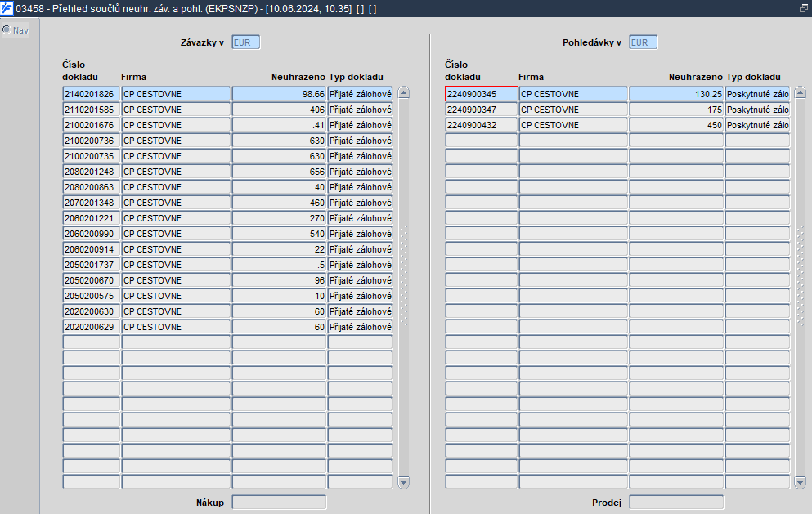The image size is (812, 514).
Task: Click the app logo icon in title bar
Action: 7,8
